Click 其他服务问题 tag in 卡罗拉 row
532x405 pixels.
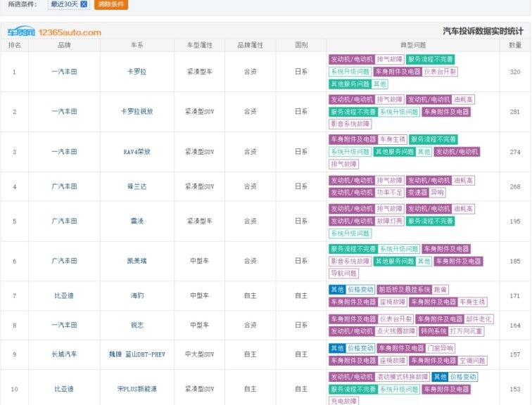350,84
